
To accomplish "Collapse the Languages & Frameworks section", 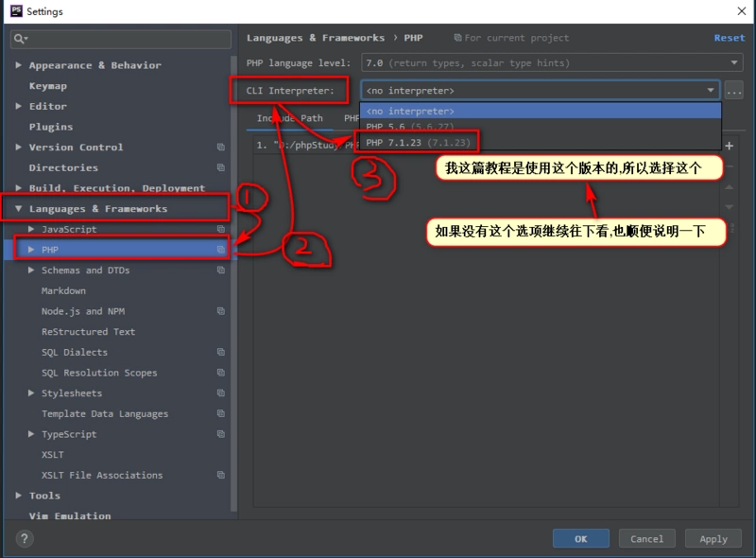I will coord(19,209).
